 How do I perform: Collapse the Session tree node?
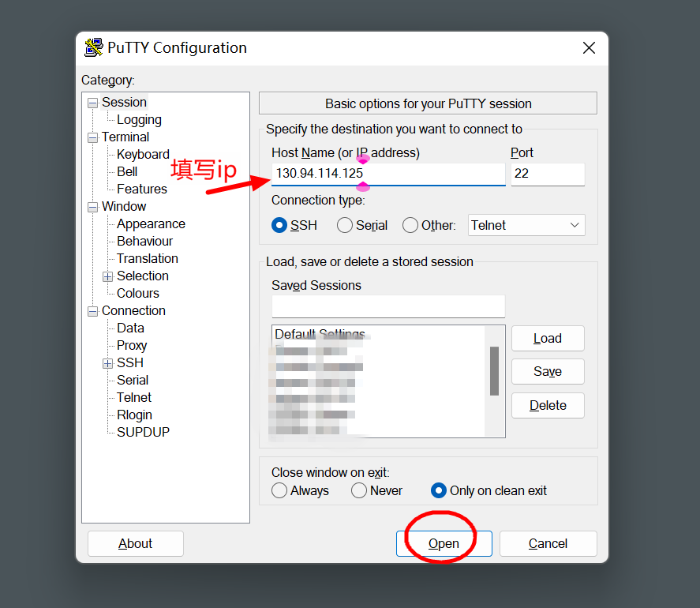93,103
